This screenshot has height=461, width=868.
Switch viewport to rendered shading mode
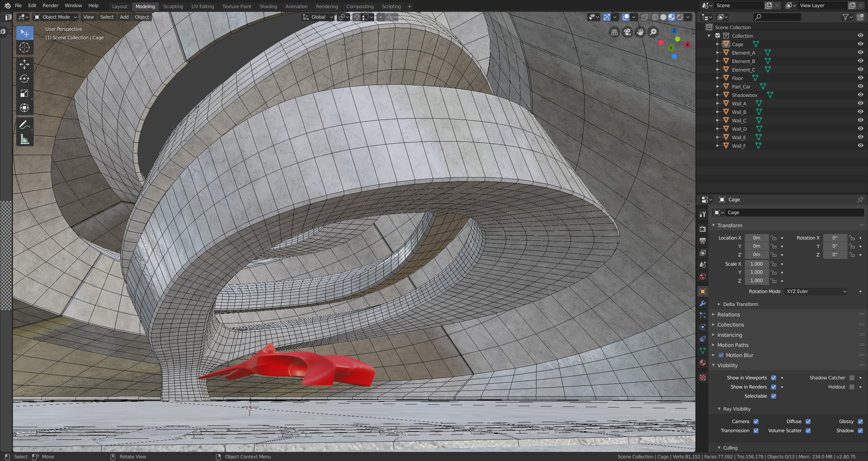679,17
